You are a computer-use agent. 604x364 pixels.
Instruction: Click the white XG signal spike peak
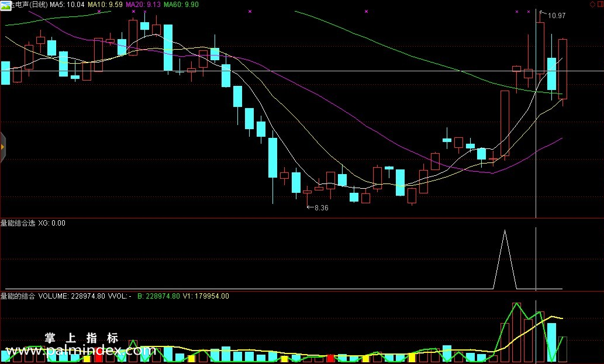(x=505, y=231)
